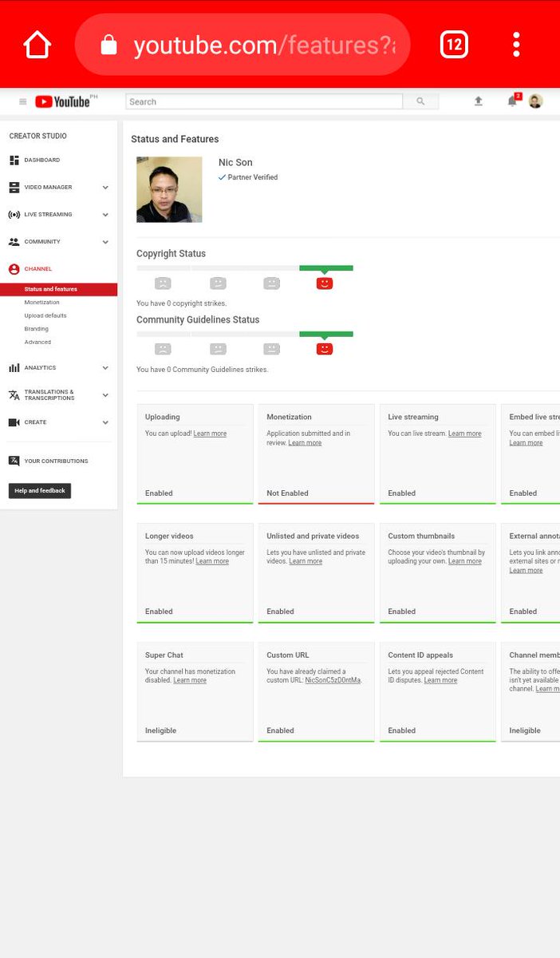Viewport: 560px width, 958px height.
Task: Click the Dashboard icon in sidebar
Action: [14, 160]
